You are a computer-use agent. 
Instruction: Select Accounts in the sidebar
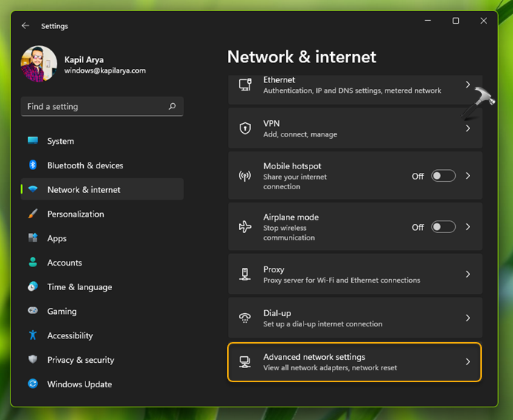point(65,263)
